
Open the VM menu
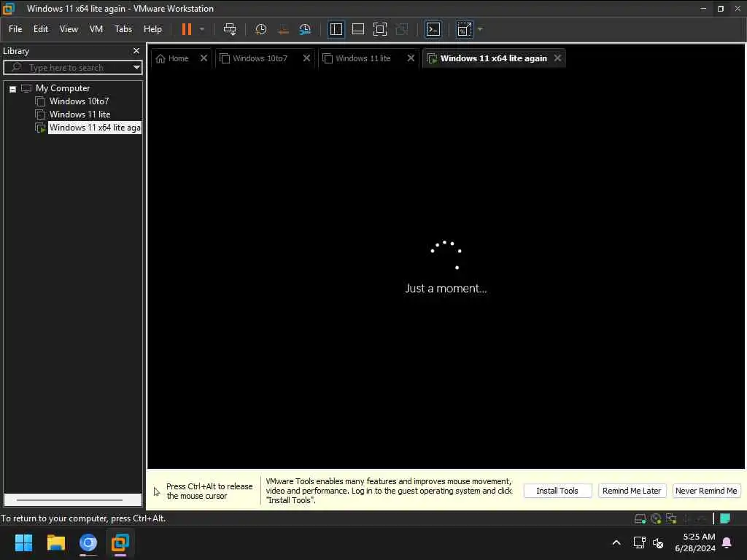[x=96, y=29]
